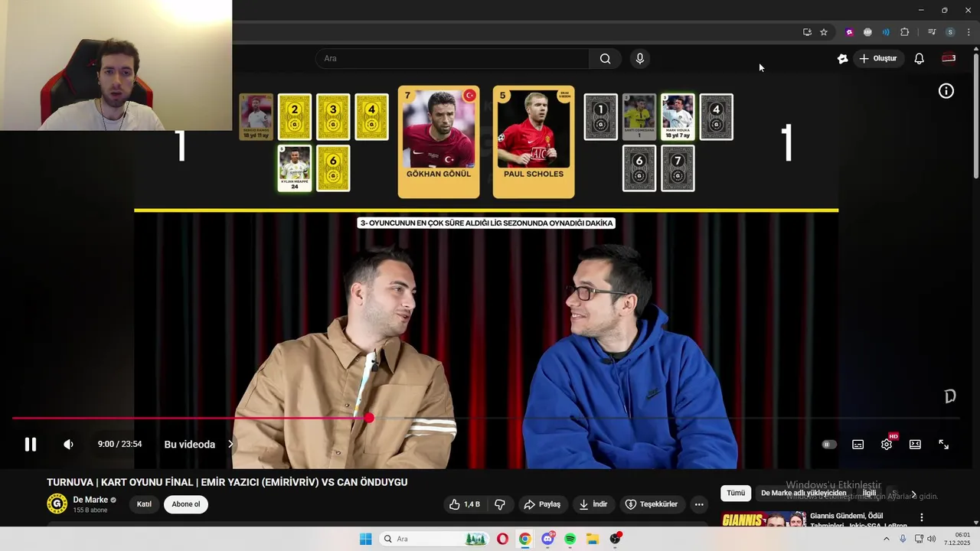The height and width of the screenshot is (551, 980).
Task: Click the Katıl join button
Action: point(144,504)
